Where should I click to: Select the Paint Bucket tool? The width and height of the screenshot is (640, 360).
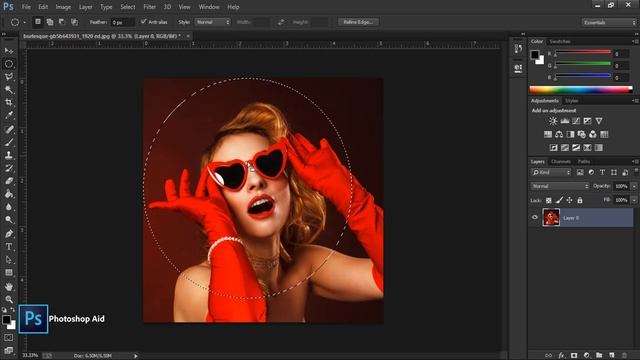[x=9, y=194]
